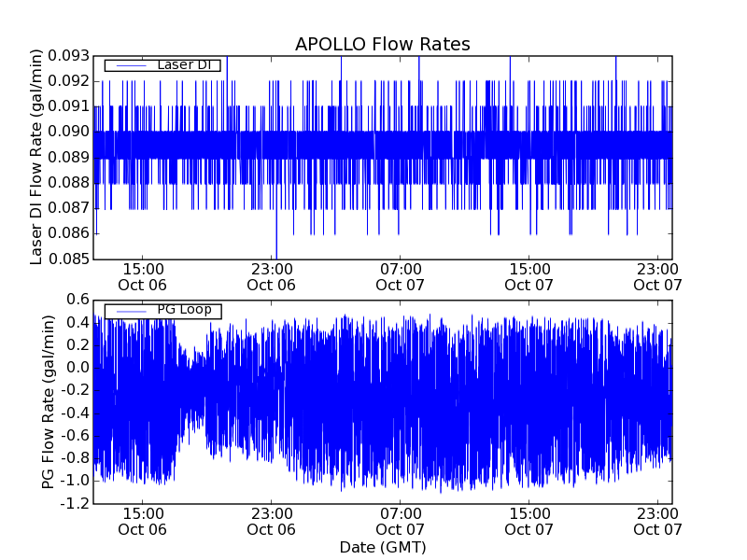Click the 0.0 tick label on bottom plot
Viewport: 747px width, 560px height.
[x=78, y=368]
